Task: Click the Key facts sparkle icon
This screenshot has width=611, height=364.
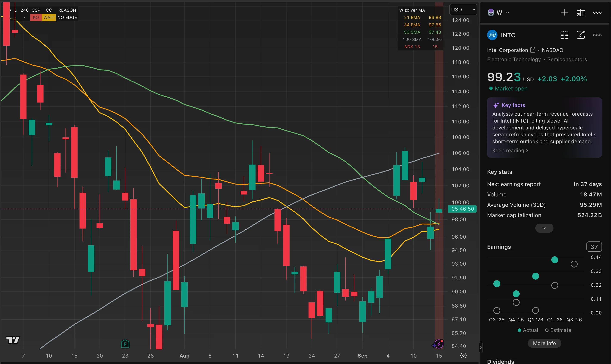Action: pyautogui.click(x=496, y=105)
